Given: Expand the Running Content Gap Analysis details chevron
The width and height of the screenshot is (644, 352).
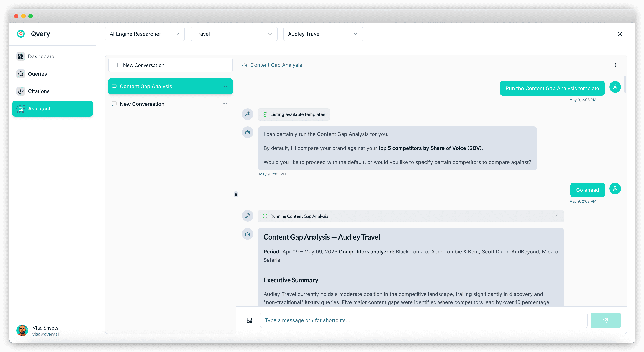Looking at the screenshot, I should click(557, 216).
